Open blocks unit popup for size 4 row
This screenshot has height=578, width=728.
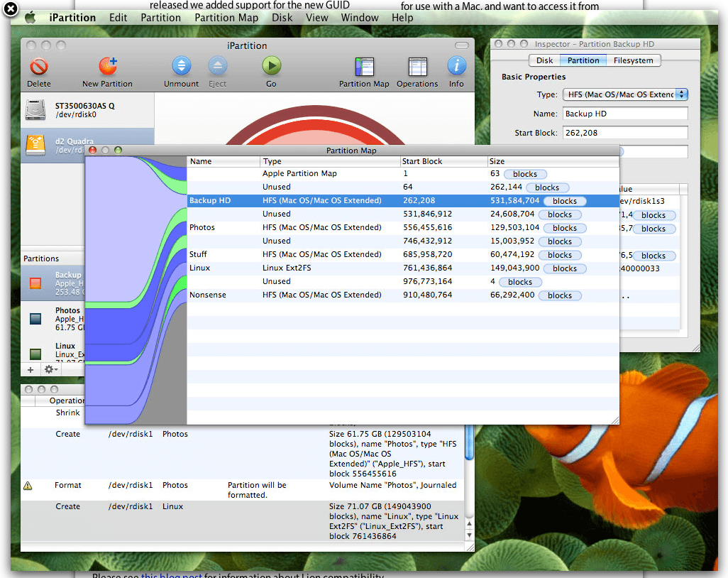coord(521,282)
